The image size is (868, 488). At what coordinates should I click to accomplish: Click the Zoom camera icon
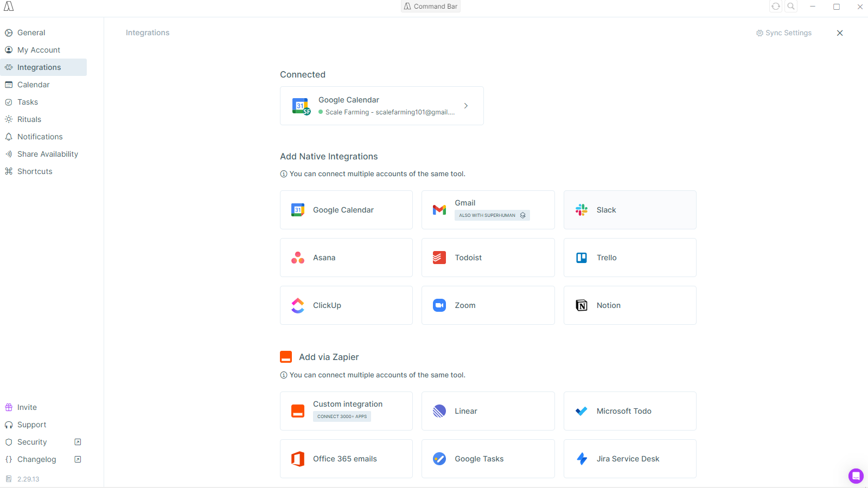click(439, 305)
